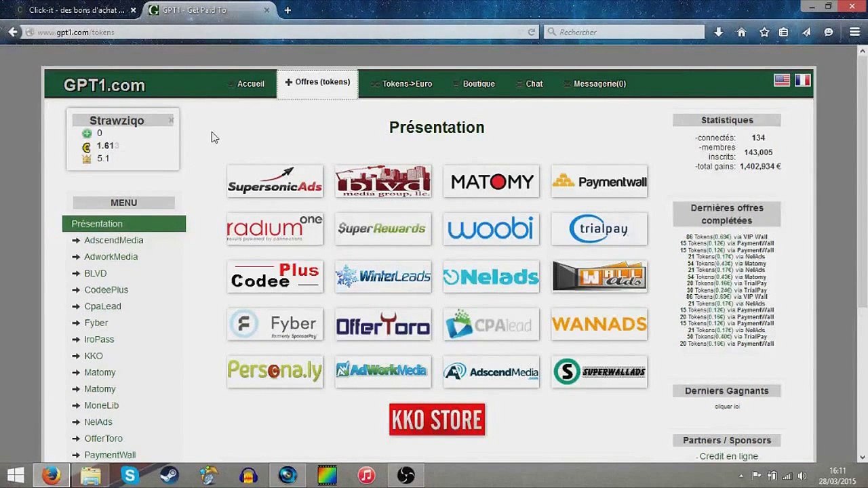Open the RadiumOne logo tile
The width and height of the screenshot is (868, 488).
[x=275, y=228]
